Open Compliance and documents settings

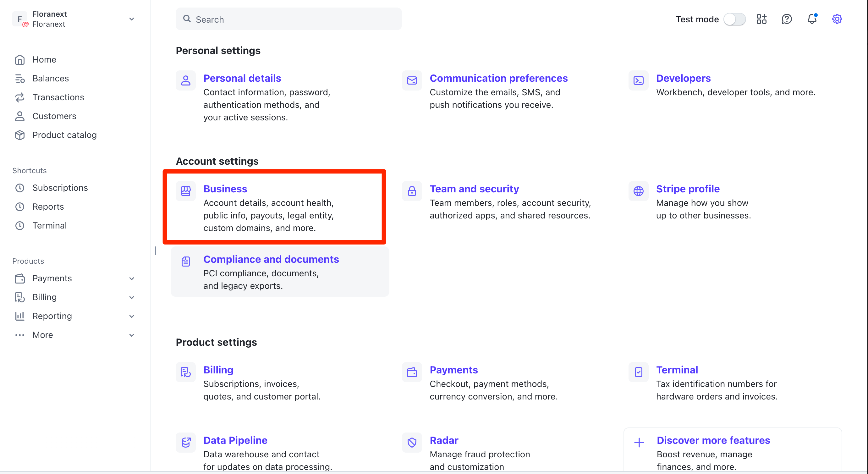pyautogui.click(x=271, y=259)
